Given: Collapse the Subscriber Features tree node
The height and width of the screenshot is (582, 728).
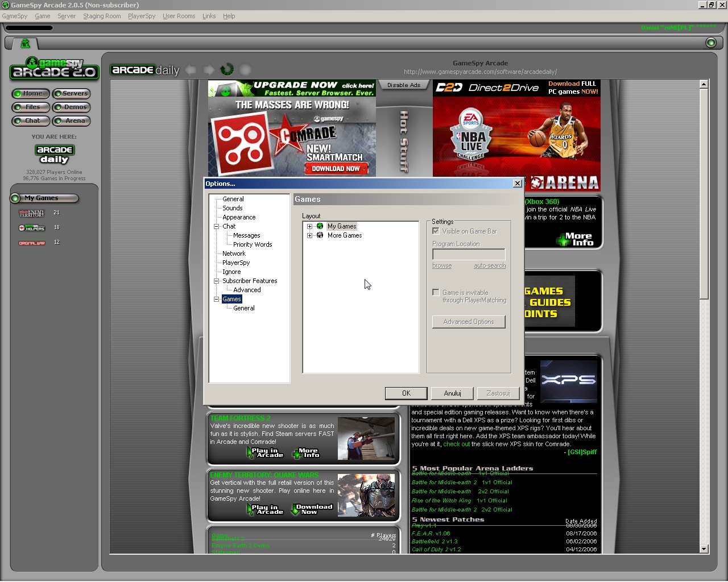Looking at the screenshot, I should 216,281.
